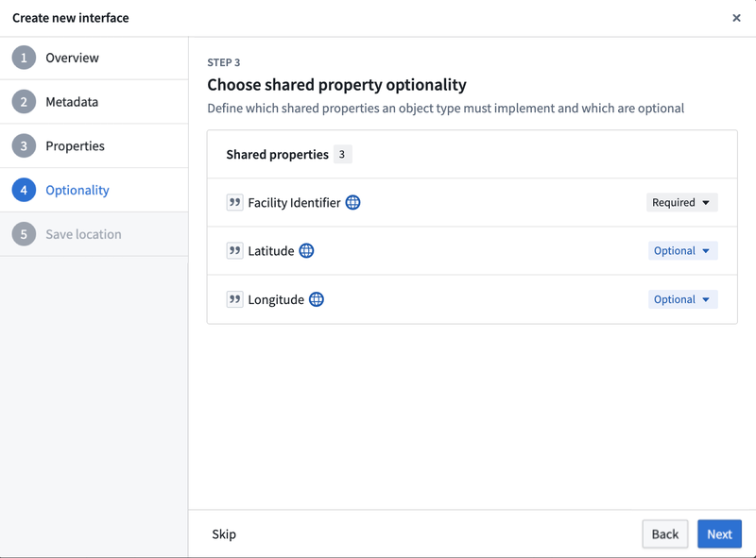Click the string type icon beside Longitude
The image size is (756, 558).
tap(234, 299)
